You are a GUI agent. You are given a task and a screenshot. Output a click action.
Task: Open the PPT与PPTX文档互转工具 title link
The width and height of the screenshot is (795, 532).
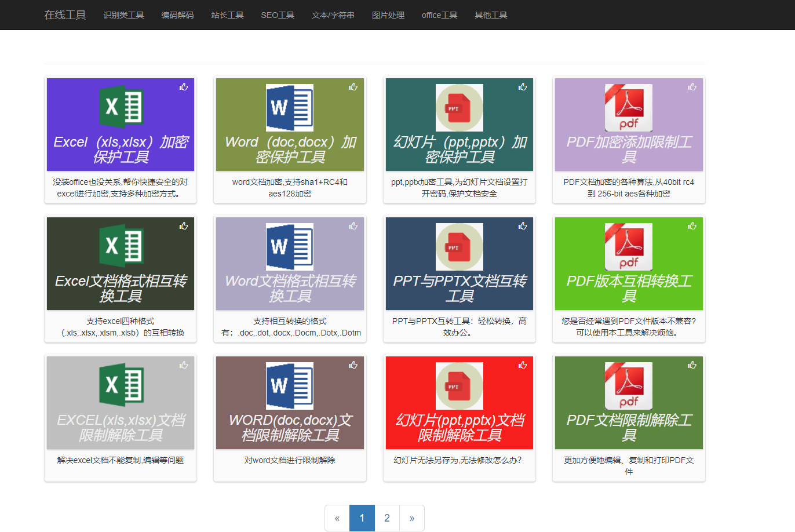click(x=460, y=289)
